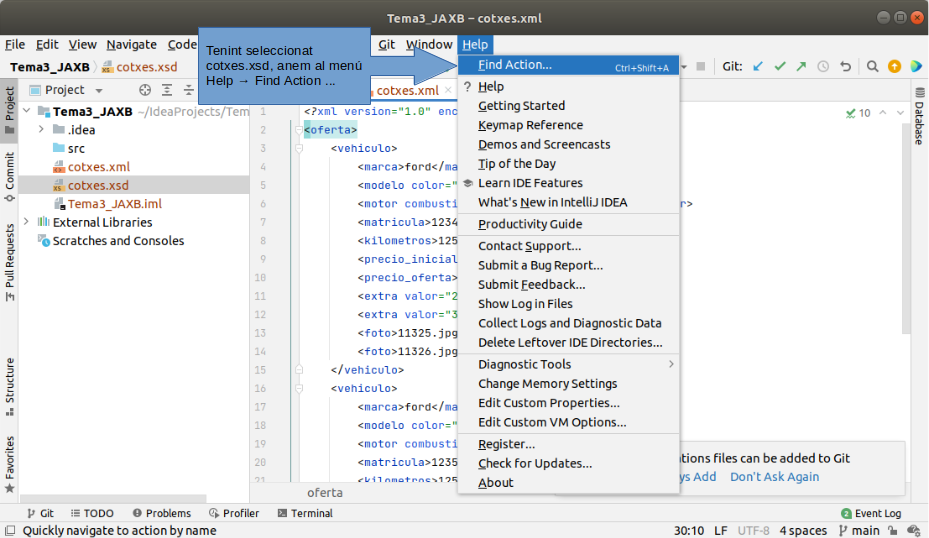Click the editor vertical scrollbar
929x538 pixels.
click(x=906, y=228)
